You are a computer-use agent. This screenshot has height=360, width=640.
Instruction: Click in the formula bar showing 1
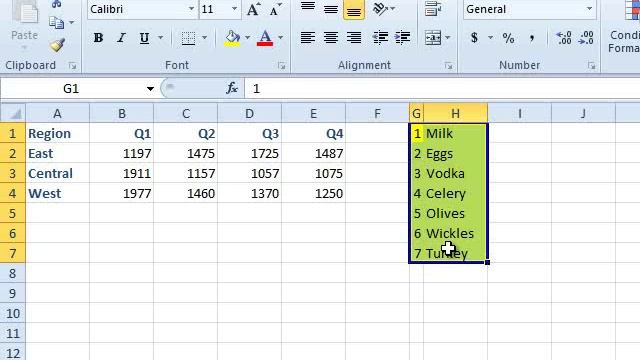coord(442,89)
